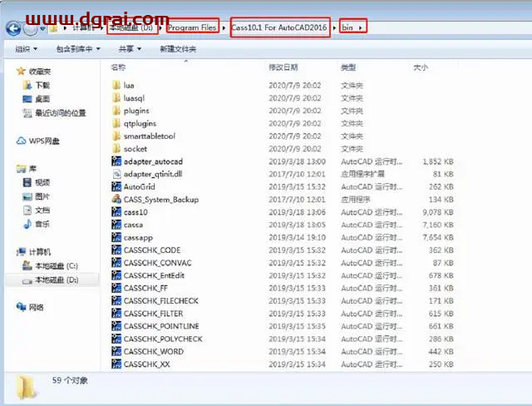The height and width of the screenshot is (406, 532).
Task: Click 本地磁盘 (D:) in the address bar
Action: (131, 27)
